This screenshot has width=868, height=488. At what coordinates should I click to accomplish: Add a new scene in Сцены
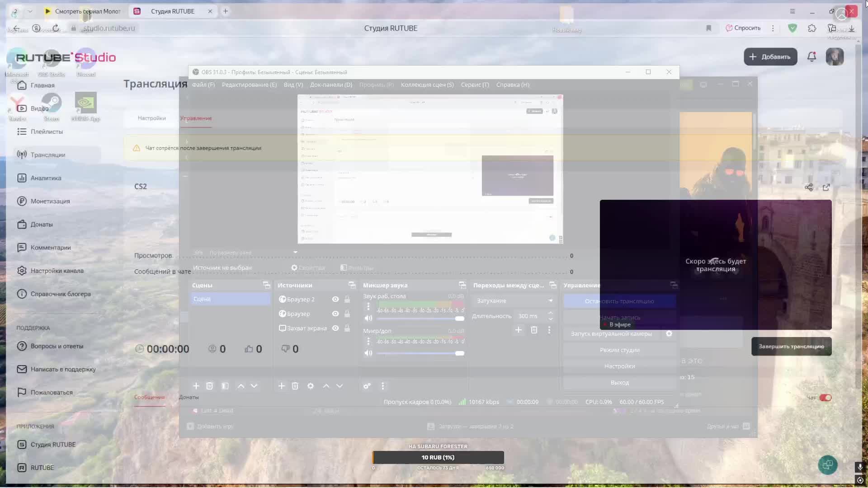tap(196, 386)
